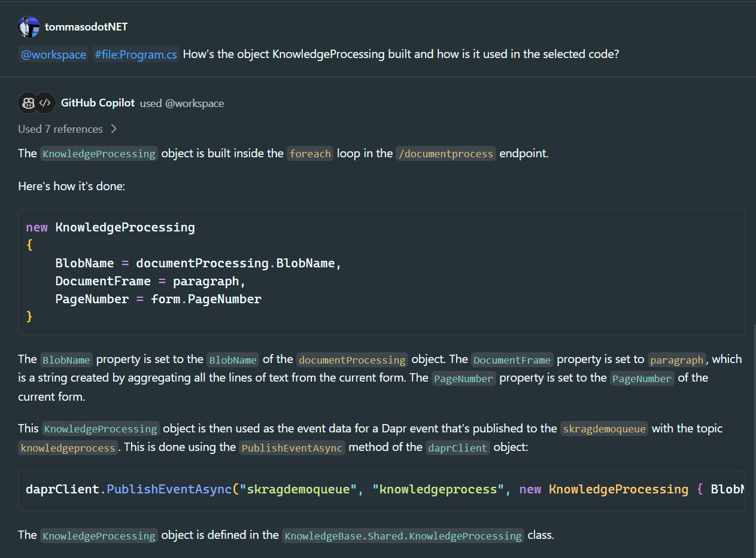
Task: Click the DocumentFrame property chip
Action: (x=512, y=359)
